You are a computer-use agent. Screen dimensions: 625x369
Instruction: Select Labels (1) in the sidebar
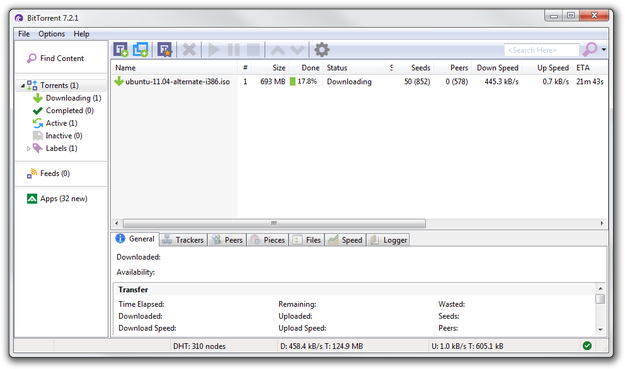tap(61, 148)
